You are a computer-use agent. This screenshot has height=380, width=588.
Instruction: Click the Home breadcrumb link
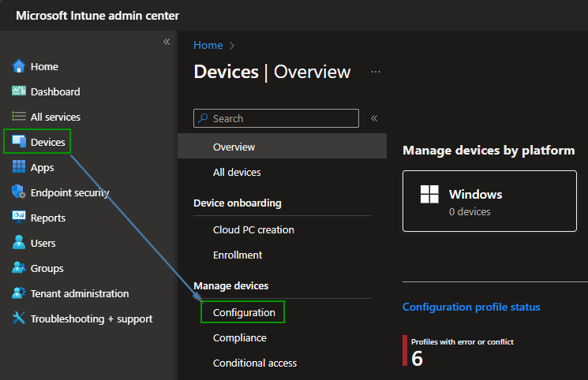coord(208,46)
